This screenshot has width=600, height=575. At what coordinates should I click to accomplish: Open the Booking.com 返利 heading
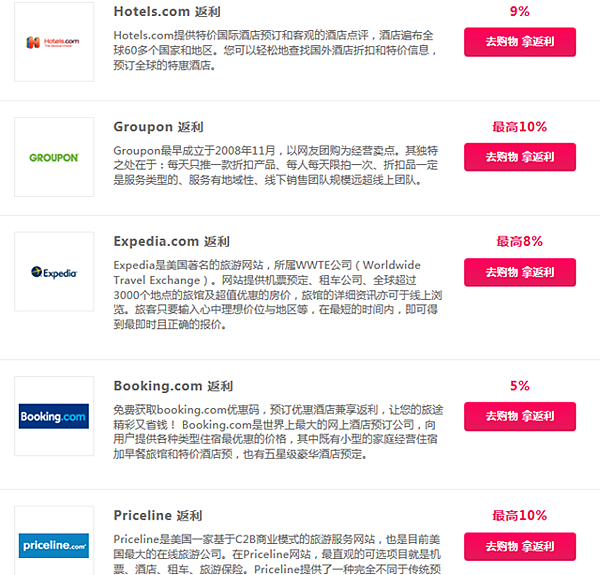coord(173,386)
